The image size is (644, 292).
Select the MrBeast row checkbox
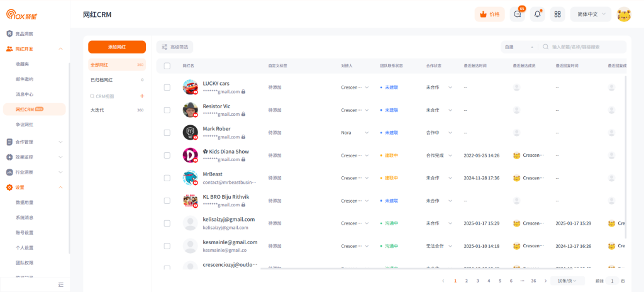pyautogui.click(x=167, y=178)
